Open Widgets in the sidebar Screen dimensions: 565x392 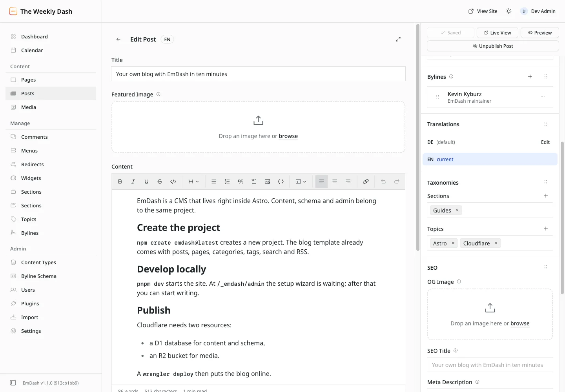(51, 178)
